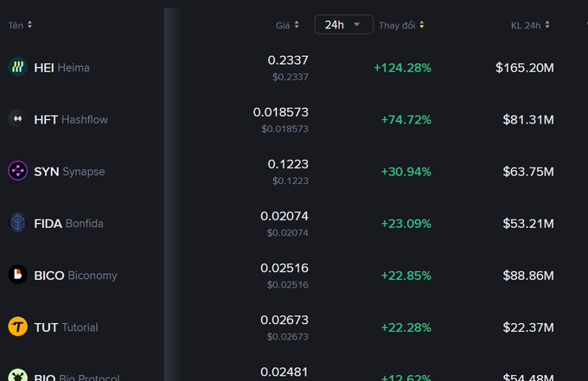The image size is (588, 381).
Task: Open the BICO Biconomy market name
Action: pyautogui.click(x=75, y=276)
